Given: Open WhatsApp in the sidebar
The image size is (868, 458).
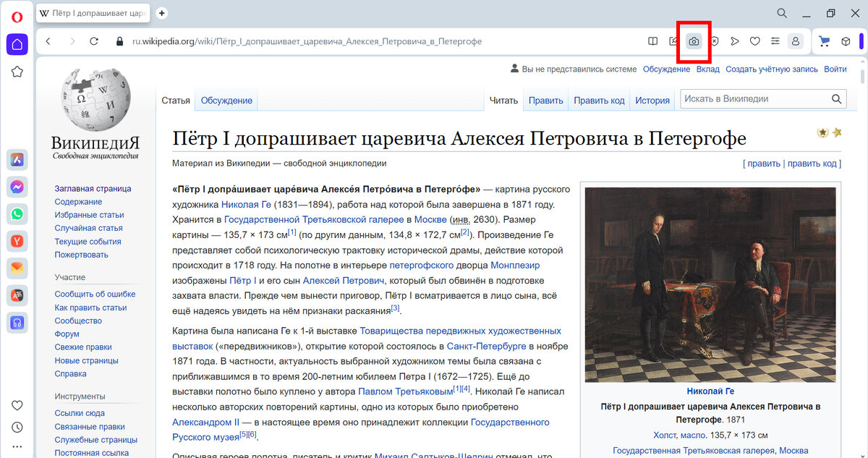Looking at the screenshot, I should 17,213.
